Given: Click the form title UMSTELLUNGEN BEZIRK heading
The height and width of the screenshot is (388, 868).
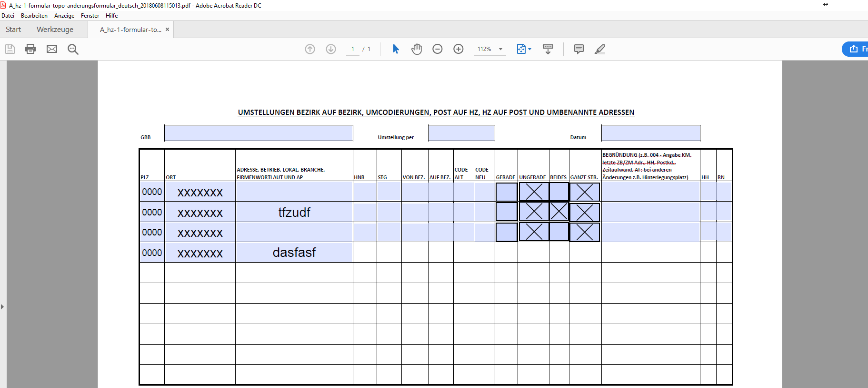Looking at the screenshot, I should click(436, 112).
